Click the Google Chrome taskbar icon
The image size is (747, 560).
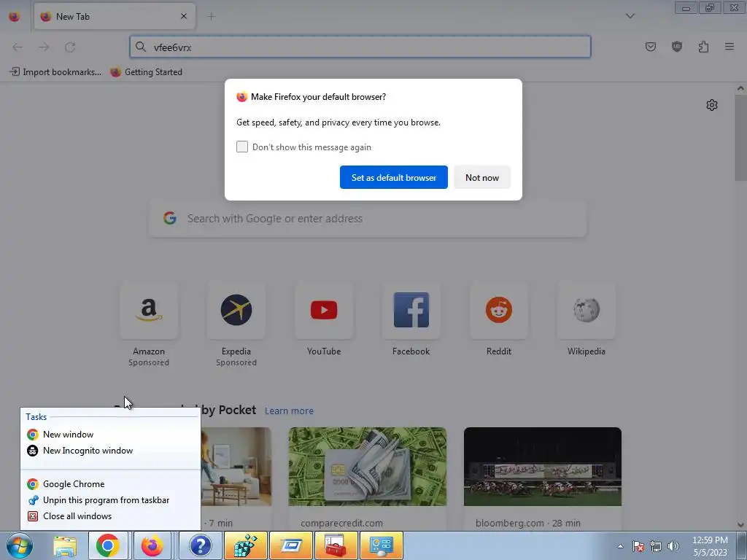pyautogui.click(x=108, y=545)
